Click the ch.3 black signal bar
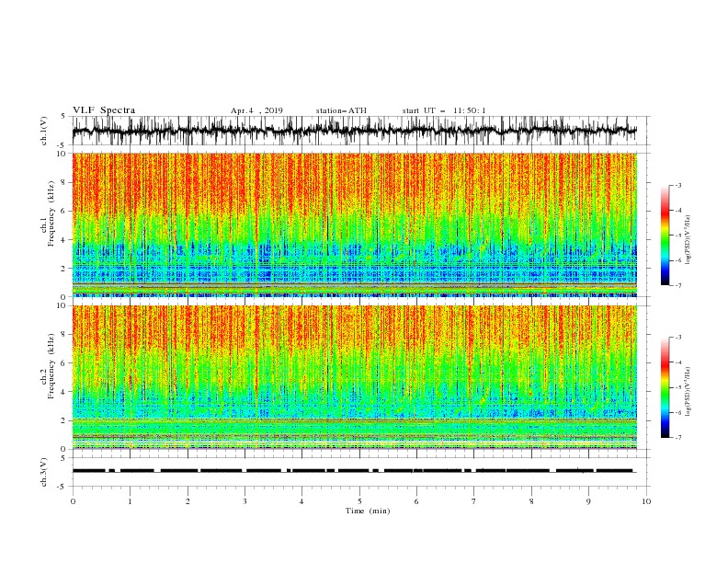 (354, 471)
